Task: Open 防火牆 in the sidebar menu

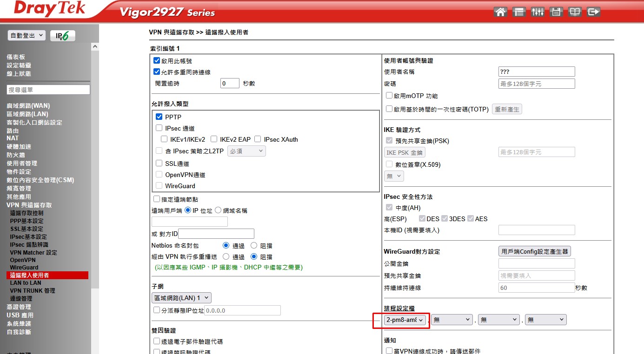Action: [16, 155]
